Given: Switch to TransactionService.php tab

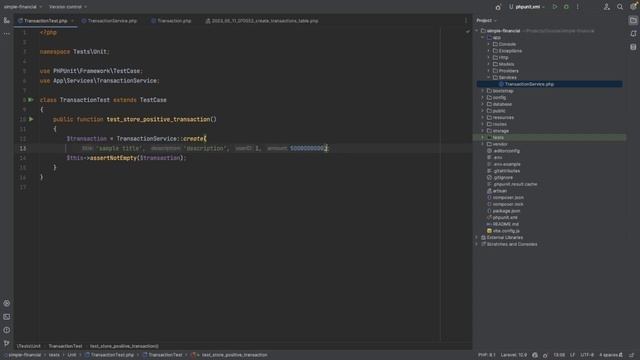Looking at the screenshot, I should 109,21.
